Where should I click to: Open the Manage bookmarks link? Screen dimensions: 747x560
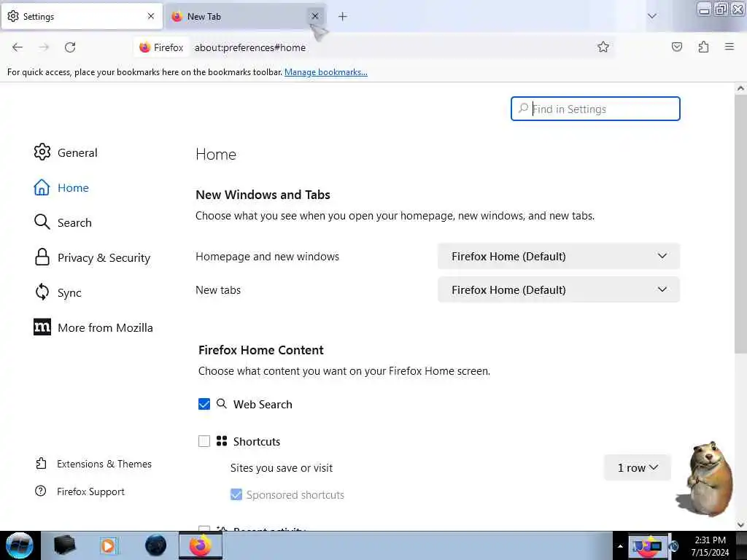click(326, 72)
